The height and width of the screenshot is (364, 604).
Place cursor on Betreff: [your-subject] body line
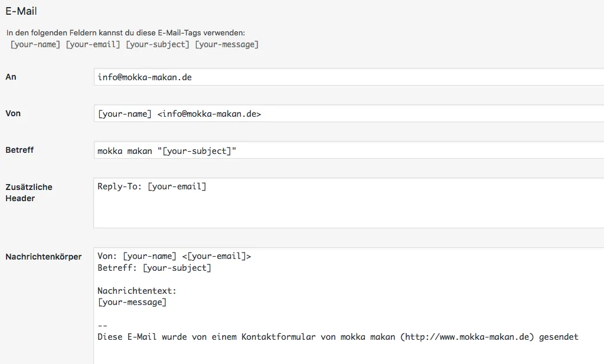pyautogui.click(x=154, y=268)
